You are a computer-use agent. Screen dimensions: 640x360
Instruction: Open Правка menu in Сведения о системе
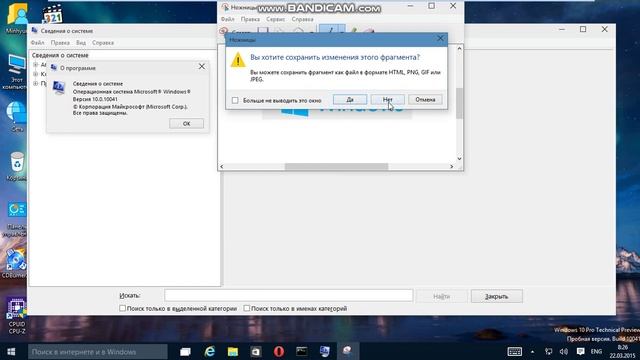[60, 42]
